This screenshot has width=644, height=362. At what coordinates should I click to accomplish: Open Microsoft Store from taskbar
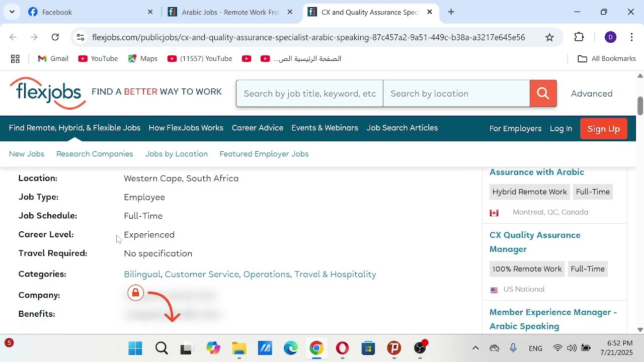tap(369, 348)
